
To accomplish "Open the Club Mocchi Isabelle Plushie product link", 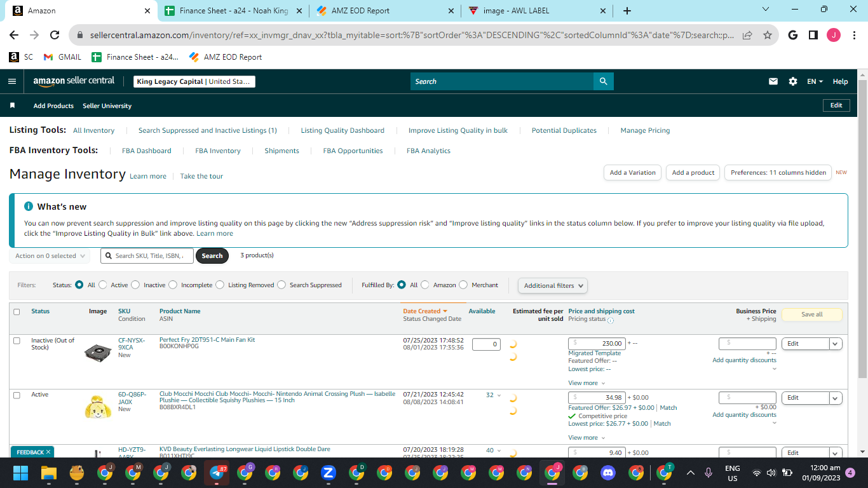I will (x=277, y=397).
